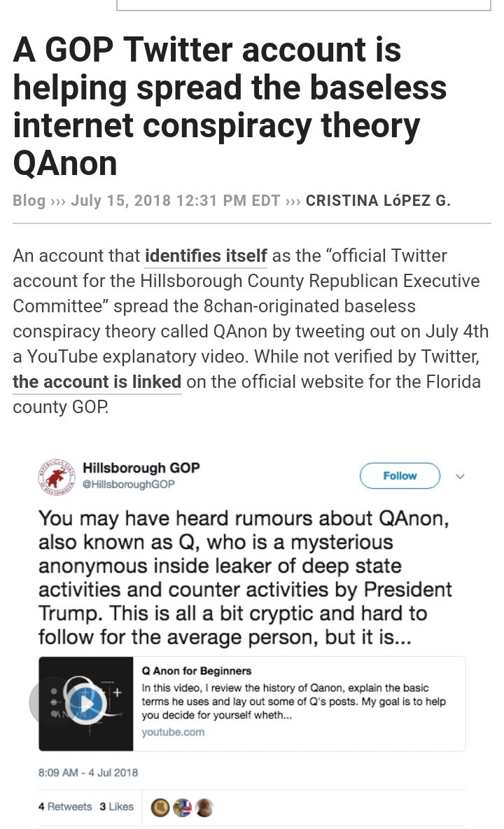Click the flag-themed liker avatar
504x829 pixels.
pos(182,807)
